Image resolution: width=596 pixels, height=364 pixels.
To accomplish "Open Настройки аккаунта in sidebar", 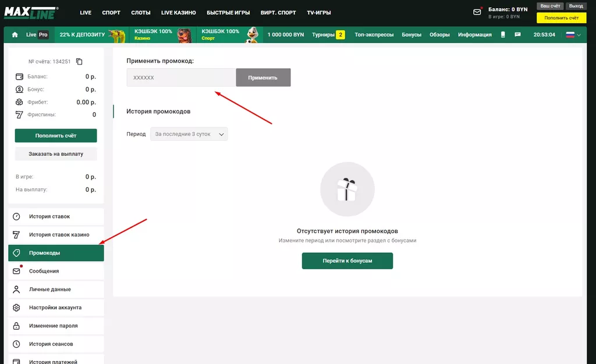I will [56, 308].
